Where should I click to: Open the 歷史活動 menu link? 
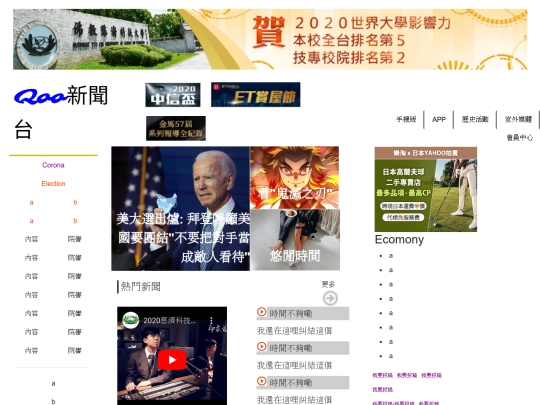(475, 119)
